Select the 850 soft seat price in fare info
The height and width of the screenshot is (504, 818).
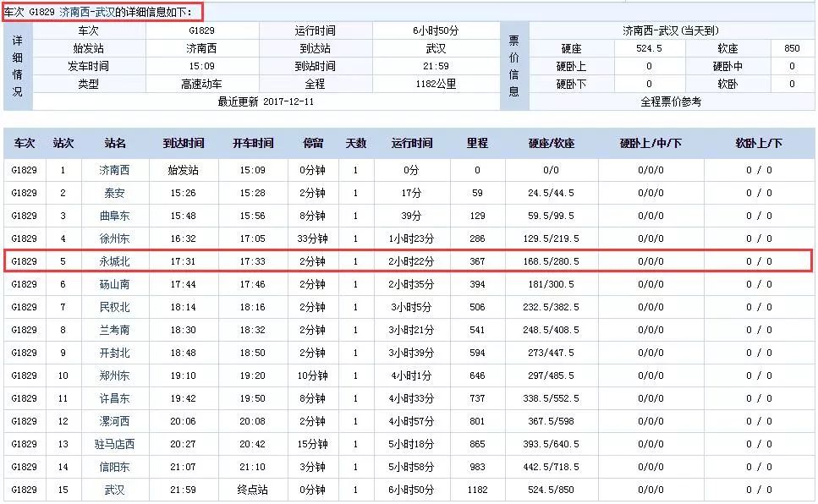792,48
